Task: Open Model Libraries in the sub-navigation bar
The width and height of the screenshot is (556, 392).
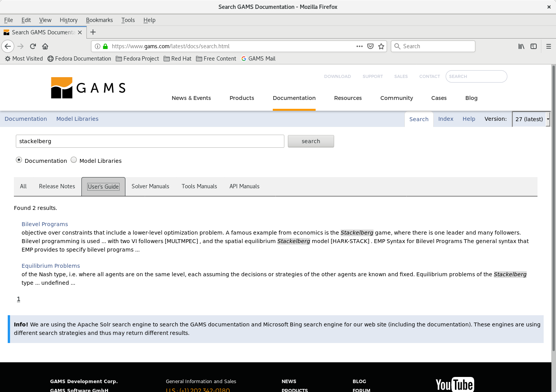Action: click(77, 119)
